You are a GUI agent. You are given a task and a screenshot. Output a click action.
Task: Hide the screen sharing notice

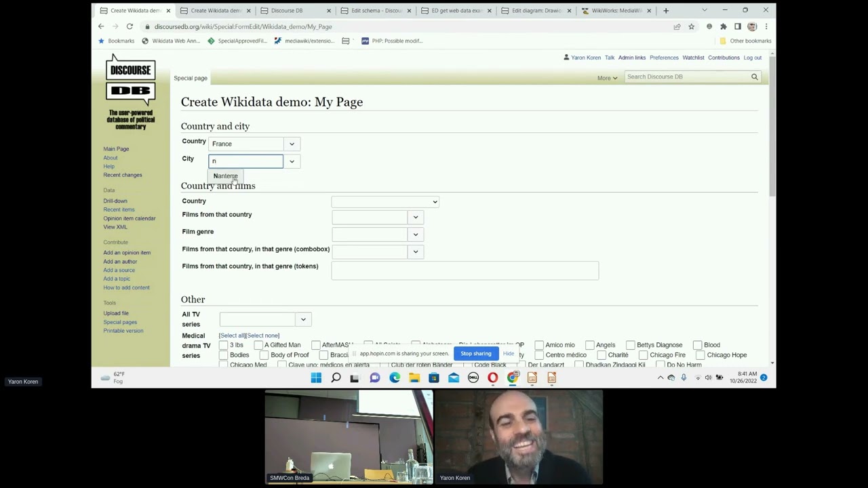[509, 354]
